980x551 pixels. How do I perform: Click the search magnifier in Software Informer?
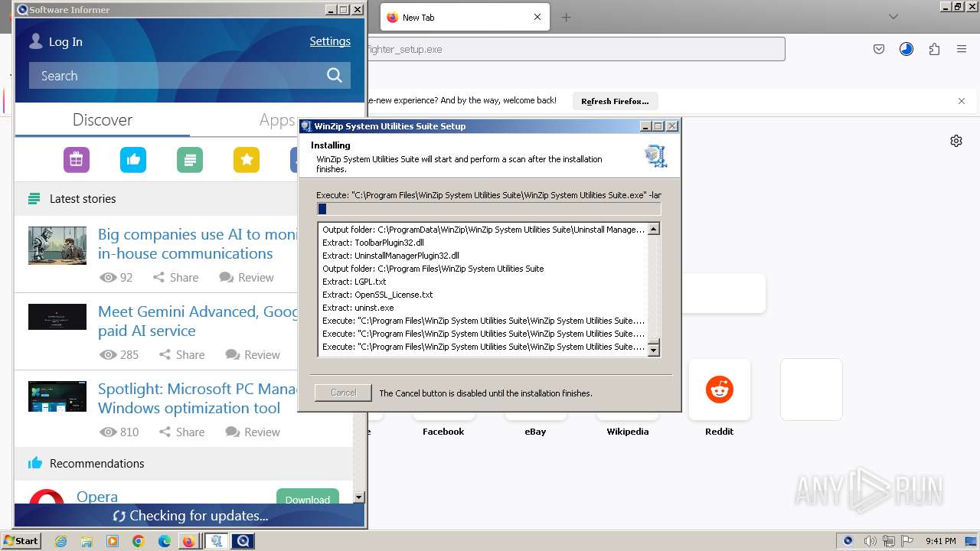334,75
